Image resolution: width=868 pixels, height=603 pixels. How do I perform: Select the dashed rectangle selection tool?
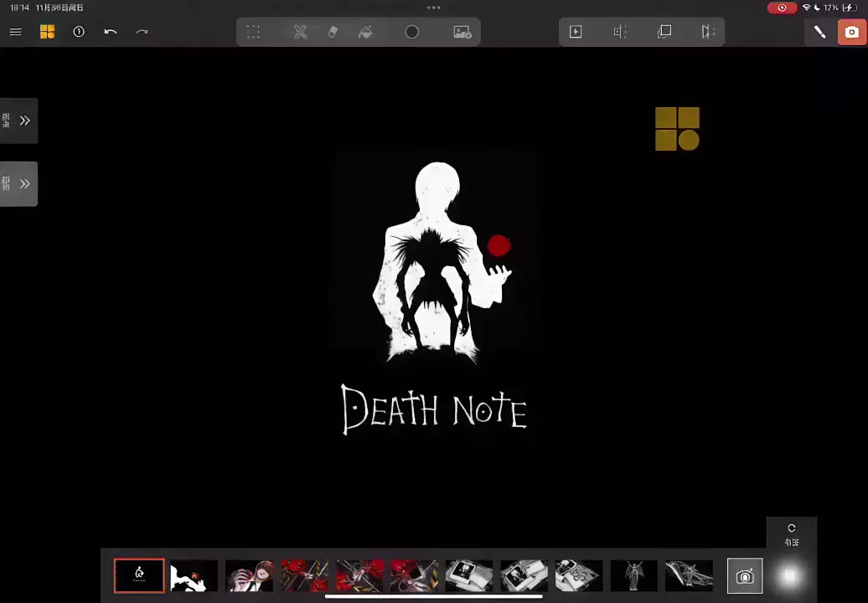pos(253,32)
